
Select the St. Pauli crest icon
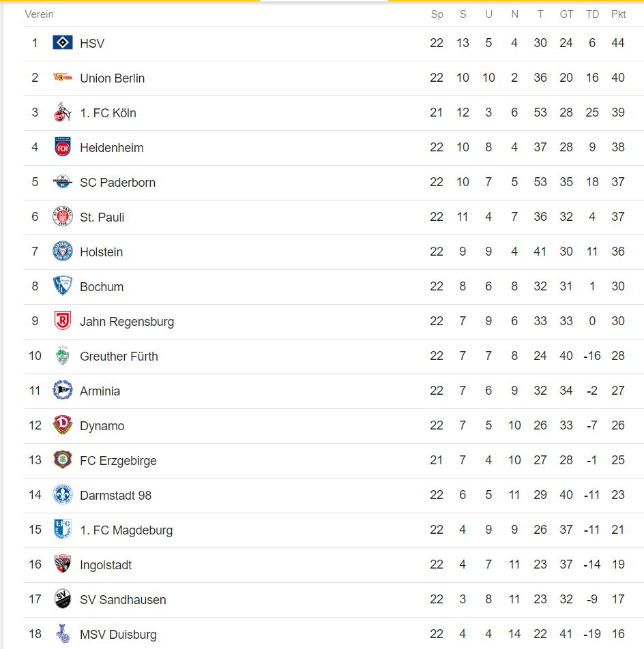click(63, 217)
